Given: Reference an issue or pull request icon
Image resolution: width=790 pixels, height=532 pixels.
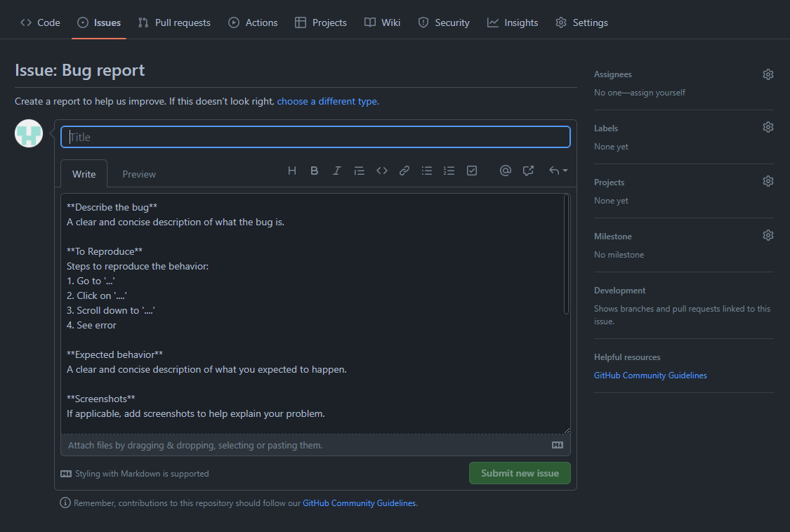Looking at the screenshot, I should coord(528,171).
